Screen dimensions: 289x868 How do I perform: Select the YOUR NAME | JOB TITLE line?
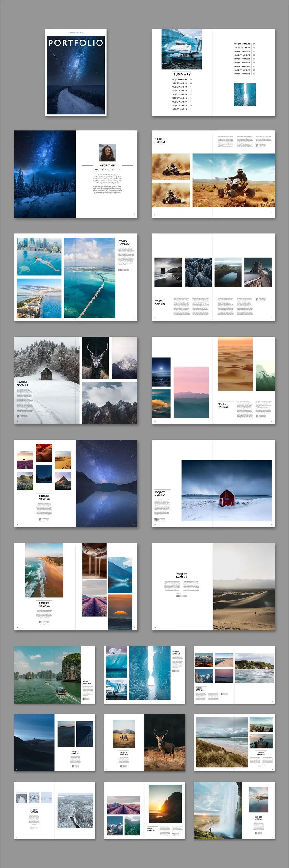tap(107, 170)
